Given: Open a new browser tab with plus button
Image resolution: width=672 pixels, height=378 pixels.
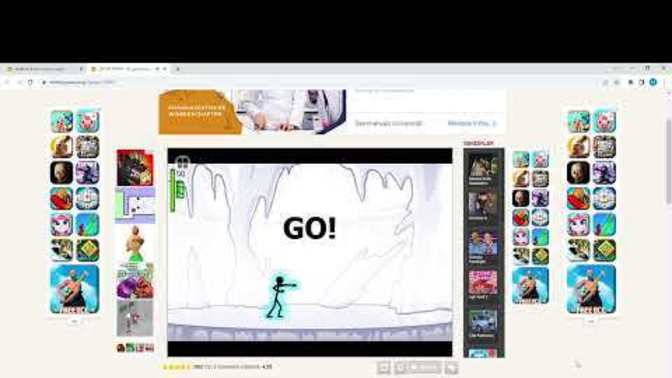Looking at the screenshot, I should (x=177, y=69).
